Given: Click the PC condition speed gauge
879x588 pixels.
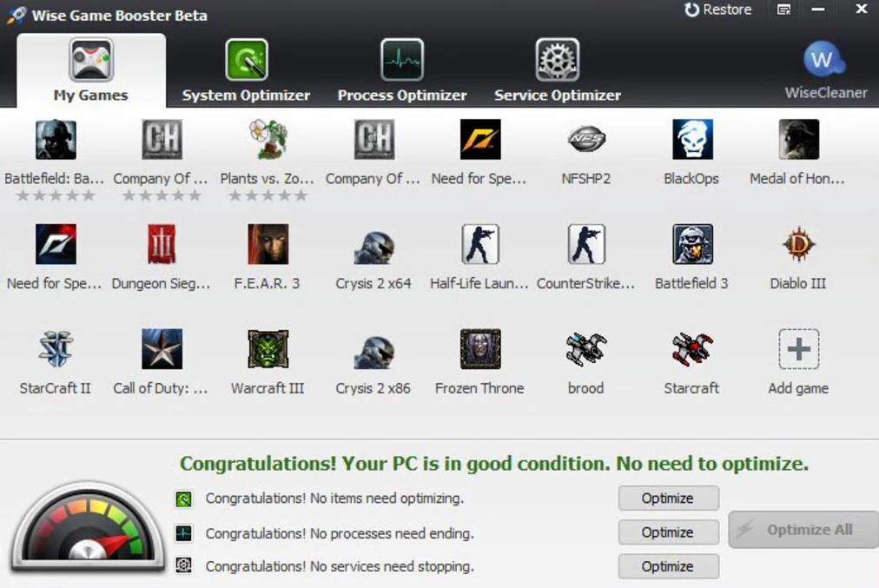Looking at the screenshot, I should pos(88,527).
